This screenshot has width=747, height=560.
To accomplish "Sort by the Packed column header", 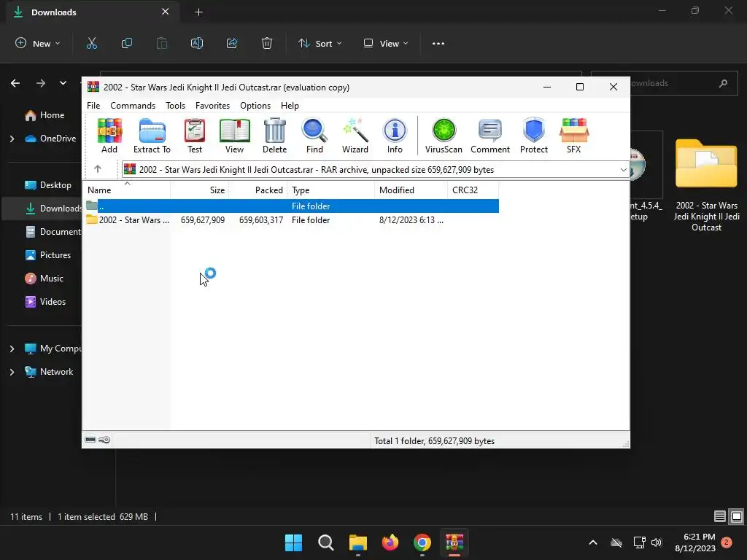I will (258, 190).
